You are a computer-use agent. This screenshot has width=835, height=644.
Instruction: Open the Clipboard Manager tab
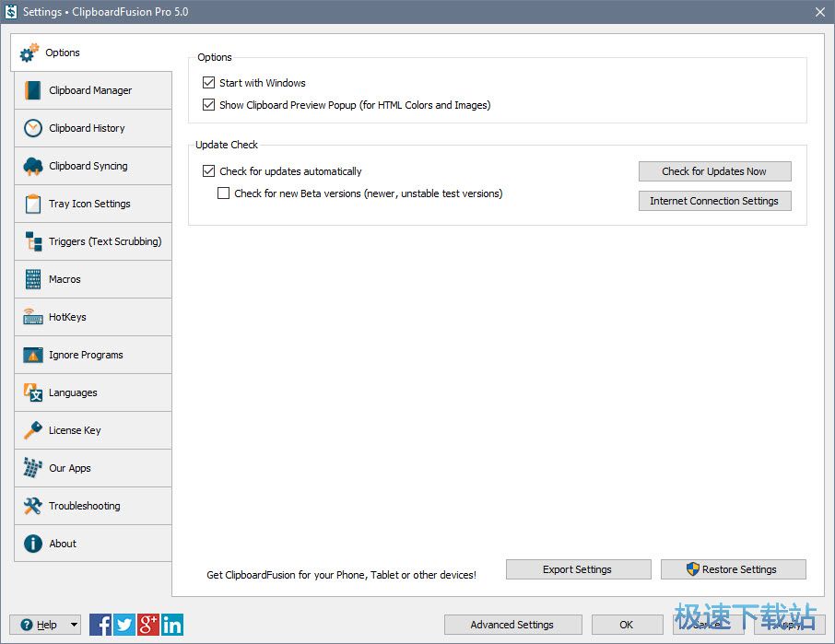pyautogui.click(x=92, y=90)
